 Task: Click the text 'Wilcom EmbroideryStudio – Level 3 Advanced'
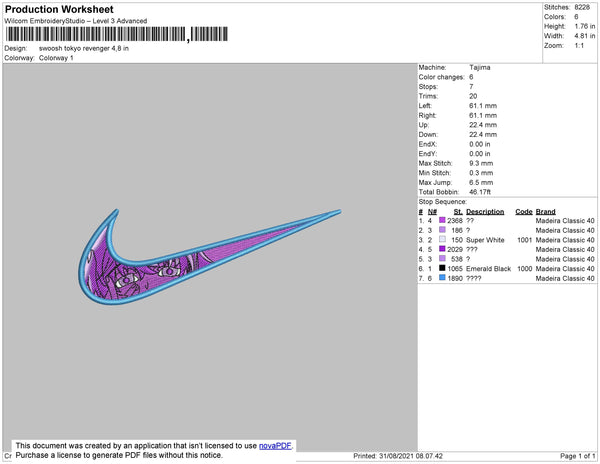pyautogui.click(x=76, y=21)
